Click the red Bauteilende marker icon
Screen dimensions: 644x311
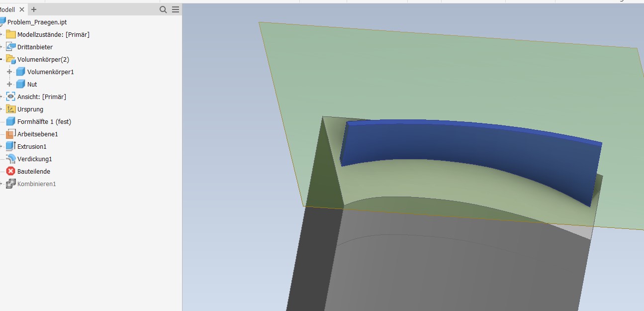point(11,171)
